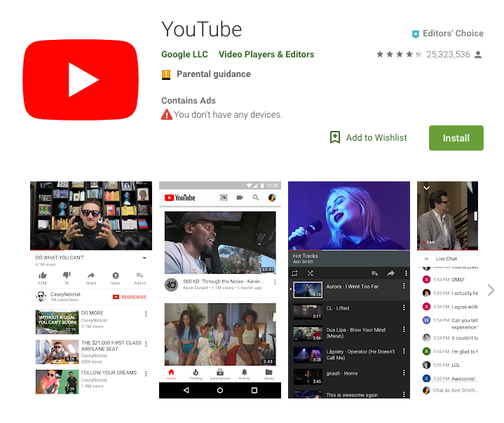
Task: Click the share arrow in Hot Tracks bar
Action: click(x=390, y=273)
